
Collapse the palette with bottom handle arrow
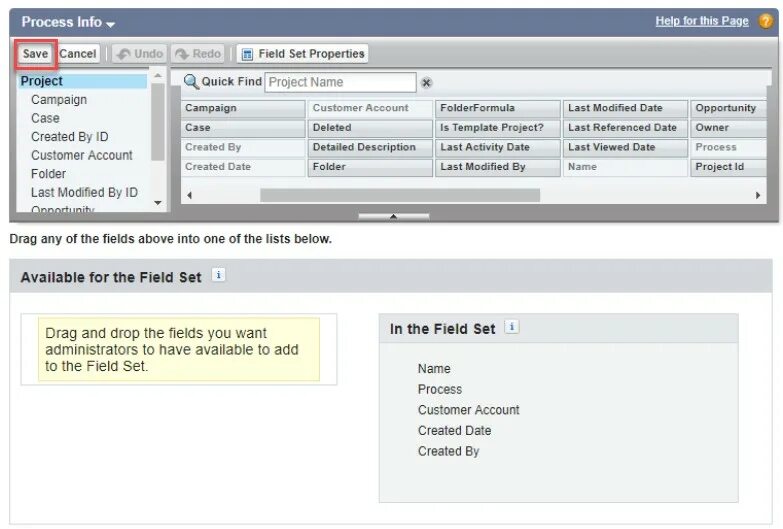393,217
